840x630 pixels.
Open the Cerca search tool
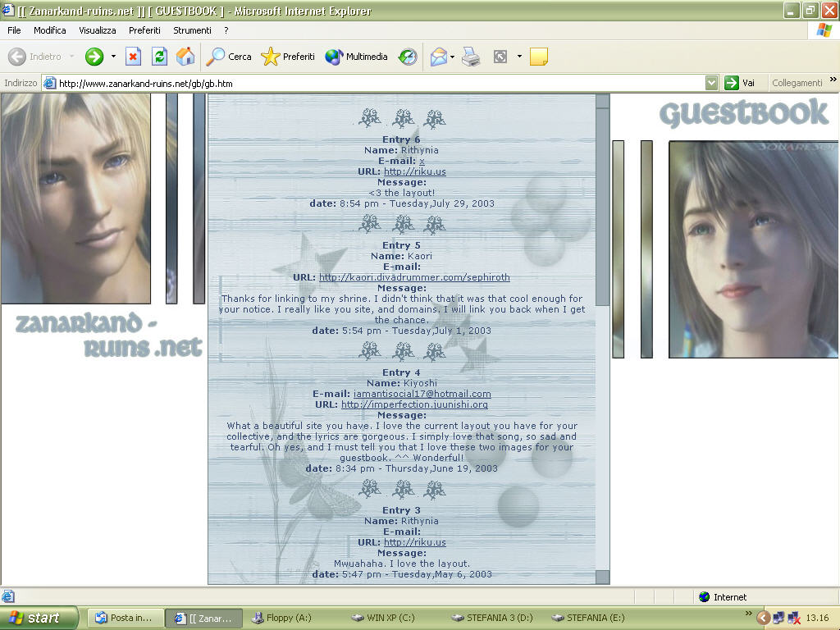(x=229, y=57)
